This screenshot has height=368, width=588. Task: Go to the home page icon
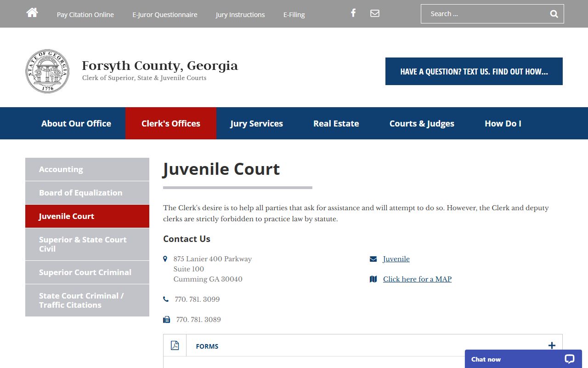click(x=32, y=13)
